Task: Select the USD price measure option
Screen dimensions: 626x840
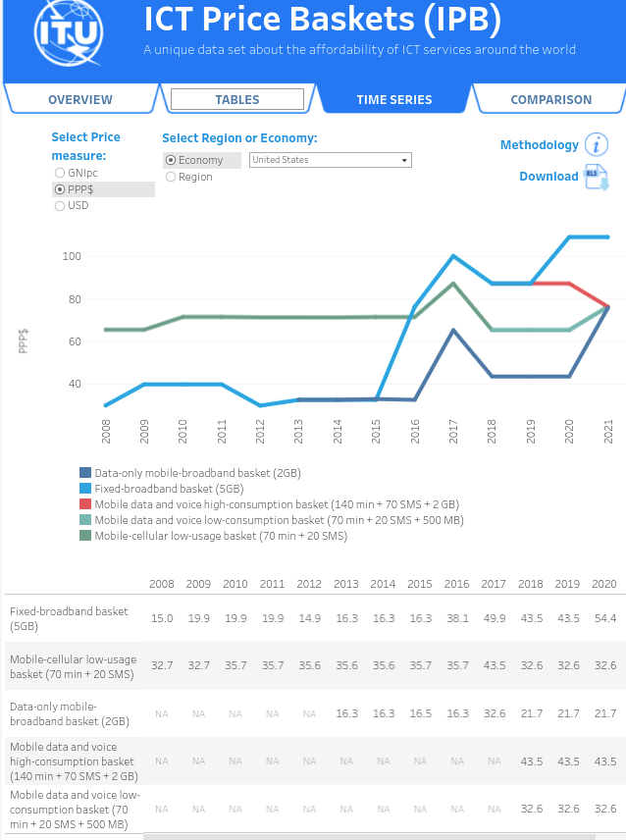Action: [x=60, y=206]
